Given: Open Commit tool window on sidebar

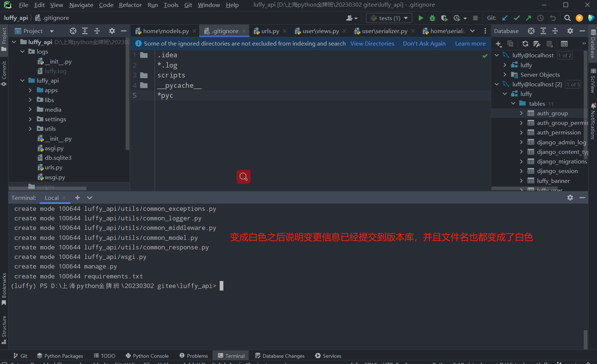Looking at the screenshot, I should coord(4,73).
